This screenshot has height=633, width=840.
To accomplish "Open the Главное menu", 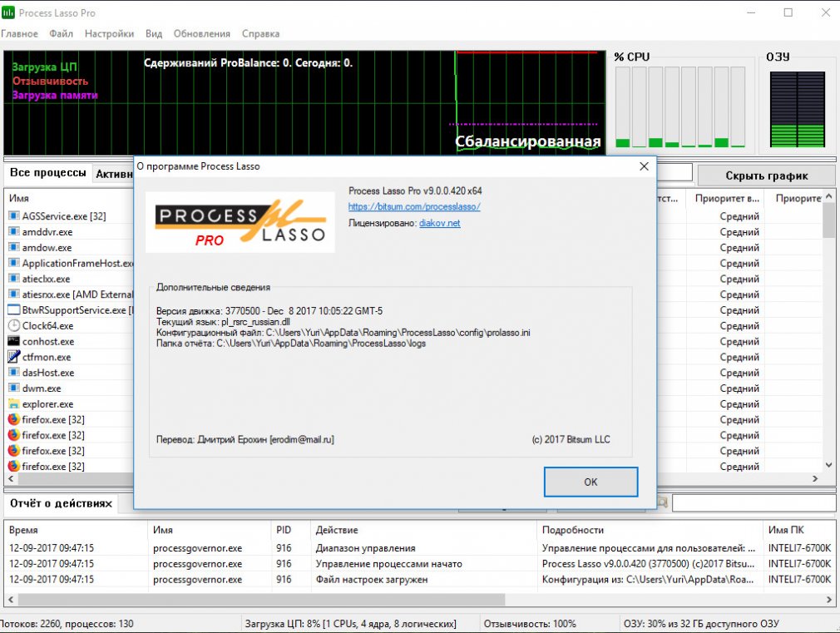I will coord(19,34).
